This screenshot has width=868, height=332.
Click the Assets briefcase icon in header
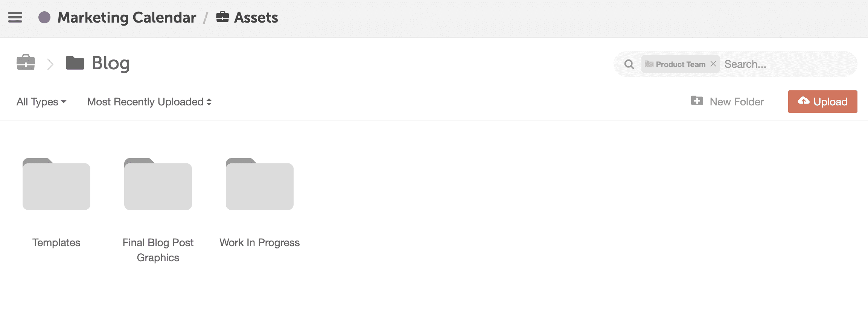click(x=222, y=17)
